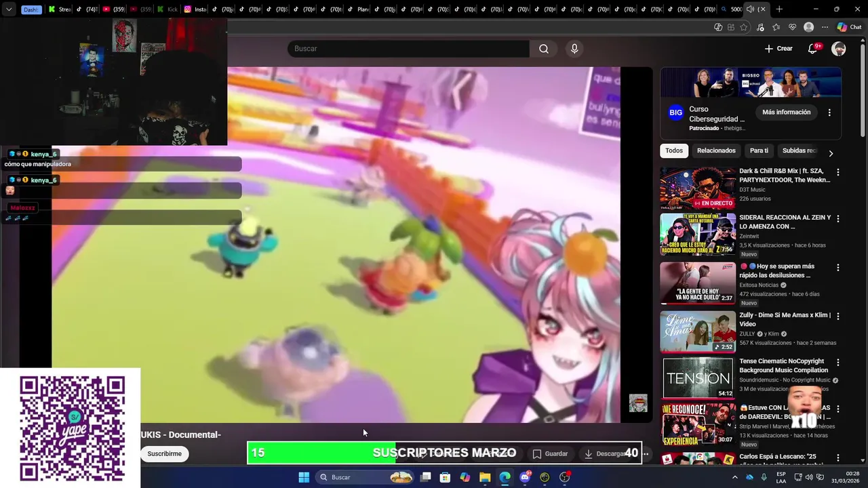The height and width of the screenshot is (488, 868).
Task: Click the search magnifier button
Action: click(x=544, y=49)
